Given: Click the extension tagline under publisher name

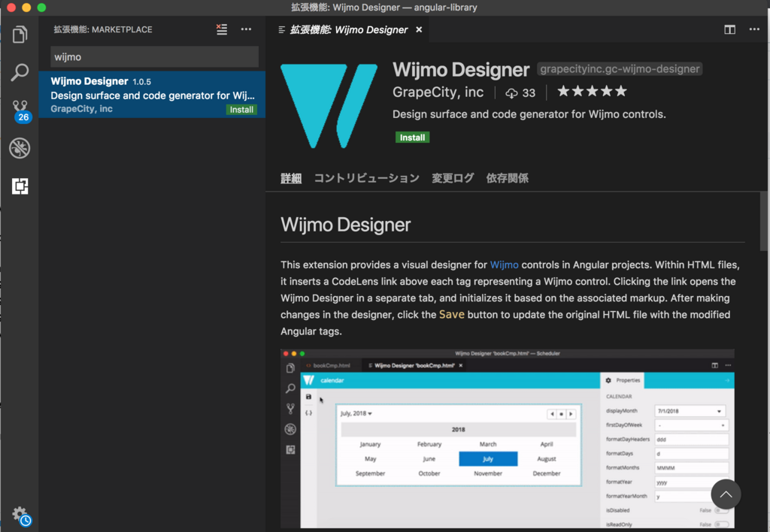Looking at the screenshot, I should [529, 114].
